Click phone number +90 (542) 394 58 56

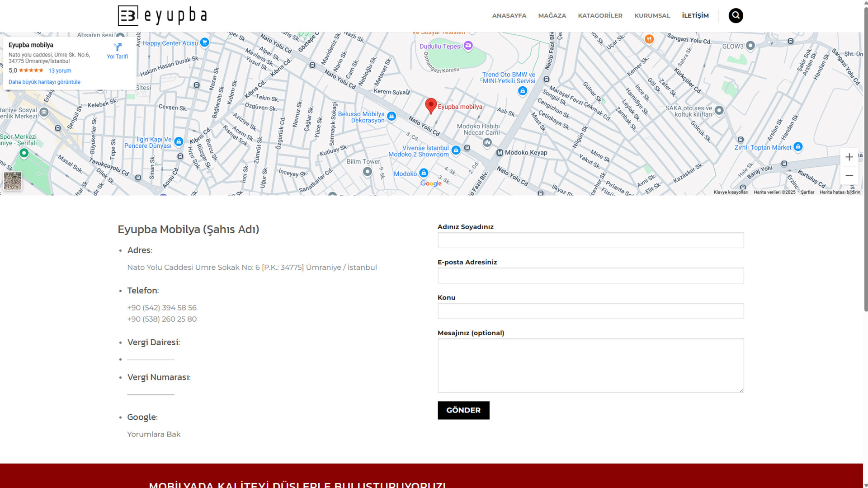162,308
